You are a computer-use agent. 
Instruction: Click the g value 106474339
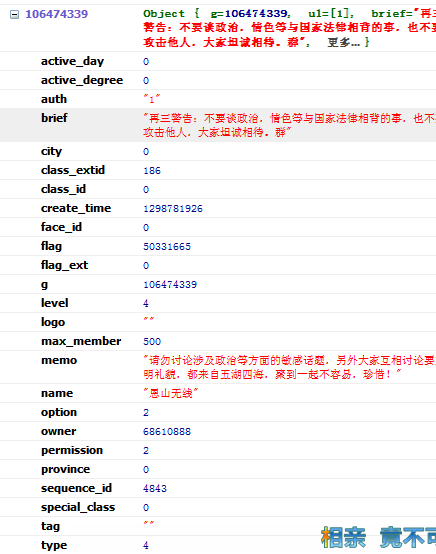pyautogui.click(x=170, y=284)
